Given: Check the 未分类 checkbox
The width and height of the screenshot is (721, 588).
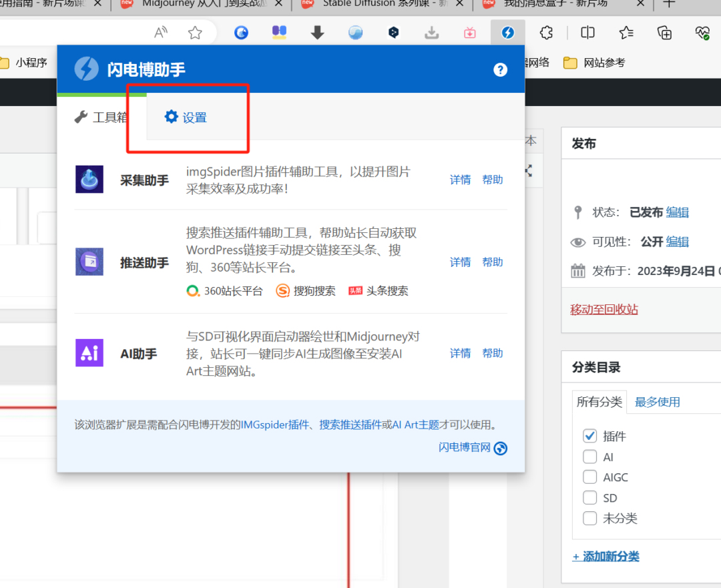Looking at the screenshot, I should 589,518.
